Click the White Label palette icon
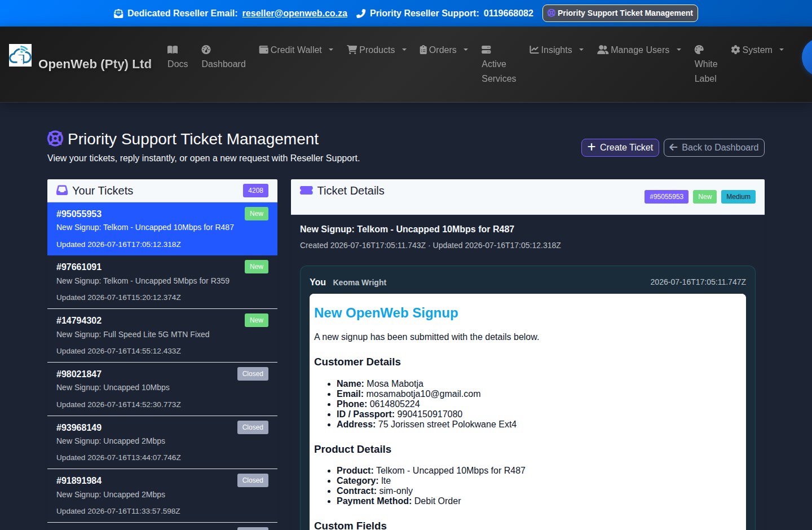This screenshot has width=812, height=530. (699, 50)
